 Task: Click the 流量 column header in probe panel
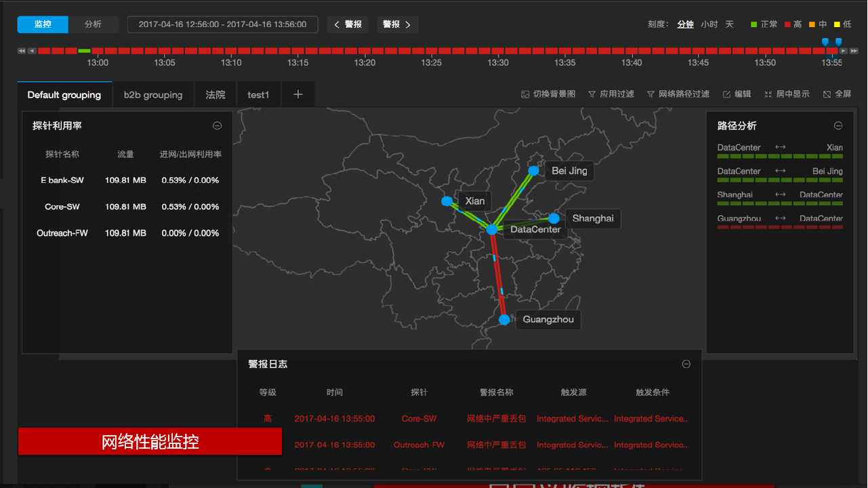pyautogui.click(x=125, y=155)
